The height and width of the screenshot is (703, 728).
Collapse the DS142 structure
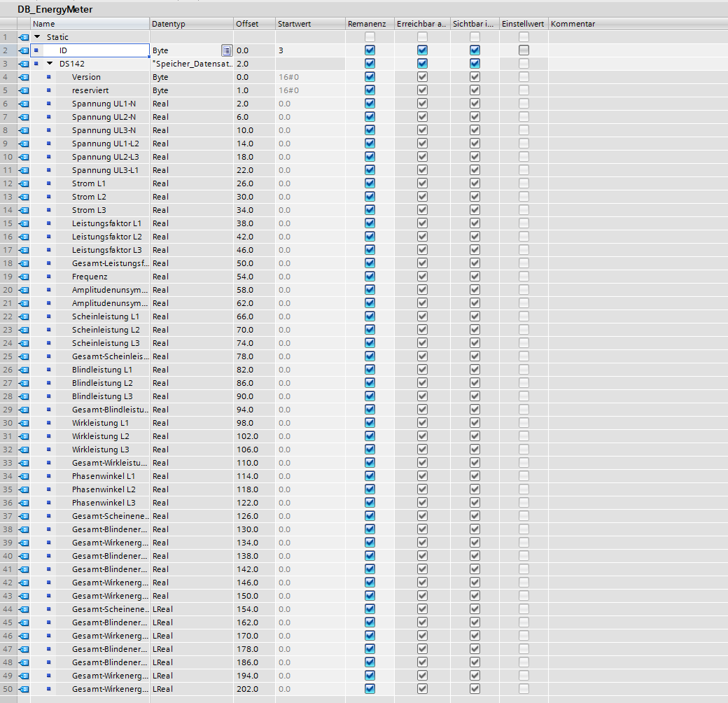[50, 64]
